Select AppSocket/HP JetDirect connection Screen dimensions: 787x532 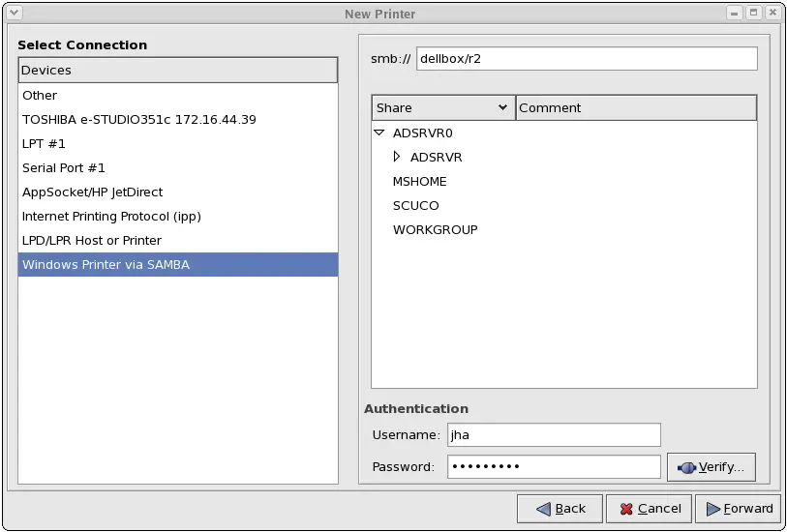(178, 192)
